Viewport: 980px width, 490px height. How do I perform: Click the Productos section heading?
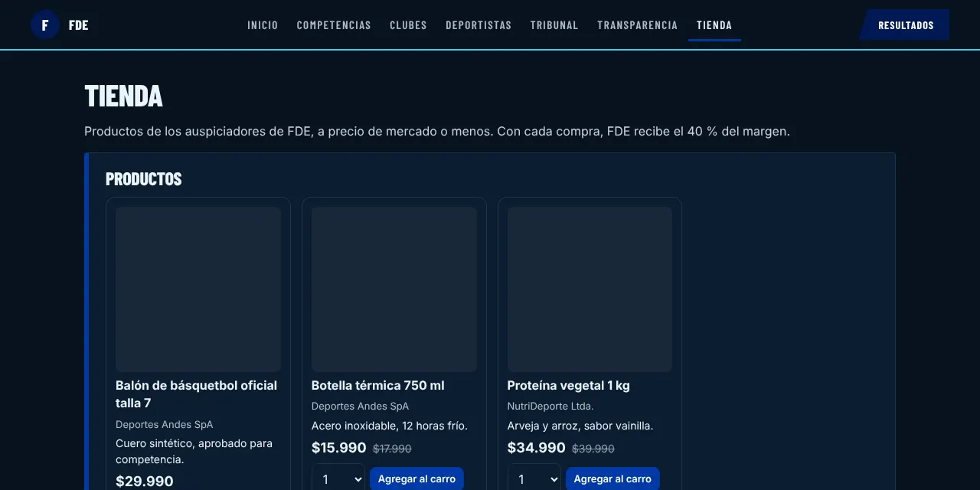click(144, 179)
